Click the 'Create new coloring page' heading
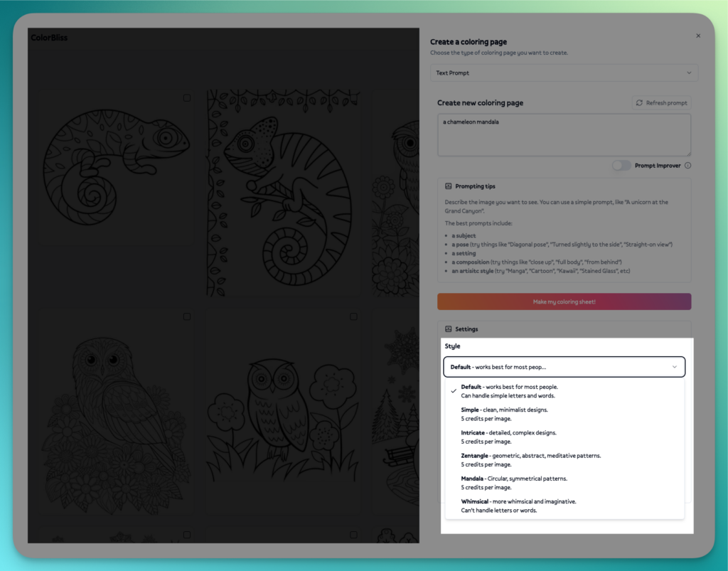Viewport: 728px width, 571px height. (480, 103)
